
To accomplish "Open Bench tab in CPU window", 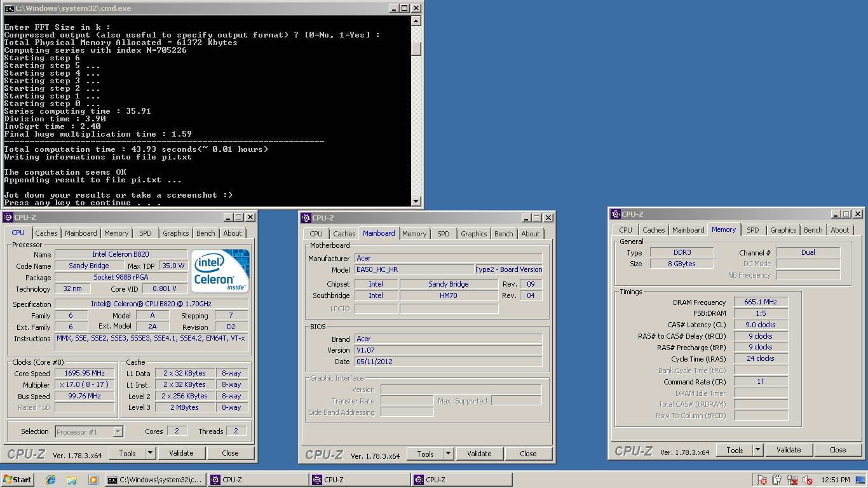I will point(206,233).
